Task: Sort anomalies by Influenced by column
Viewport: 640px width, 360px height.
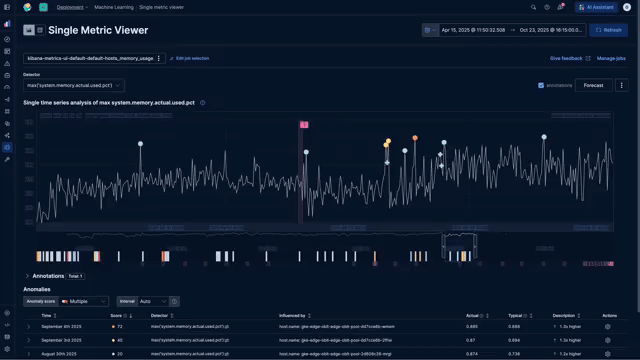Action: 295,316
